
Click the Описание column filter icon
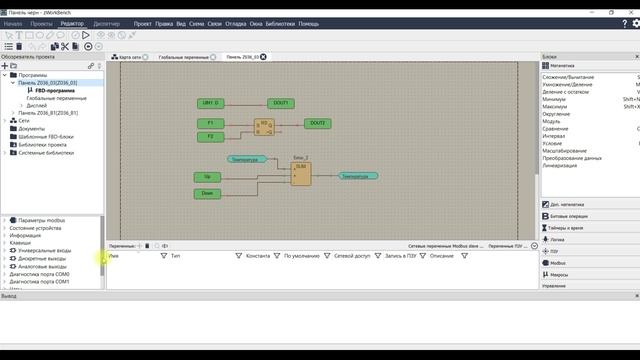click(x=464, y=256)
